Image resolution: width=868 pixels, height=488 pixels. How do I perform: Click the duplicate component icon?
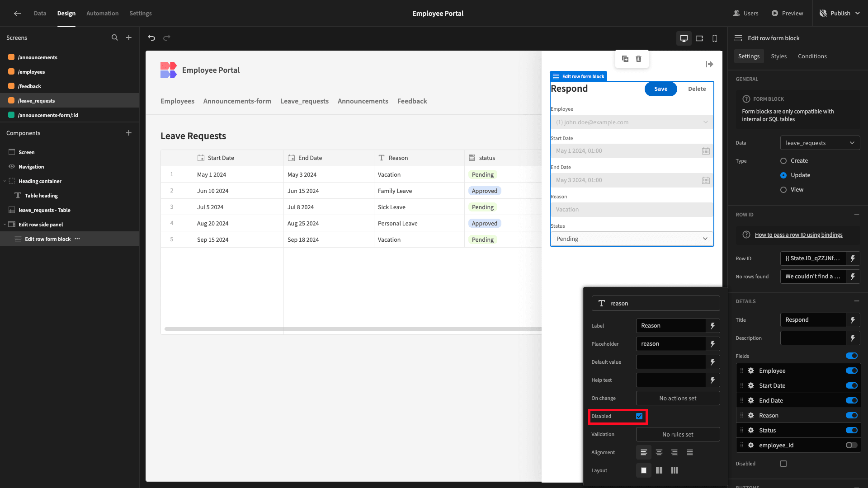625,59
